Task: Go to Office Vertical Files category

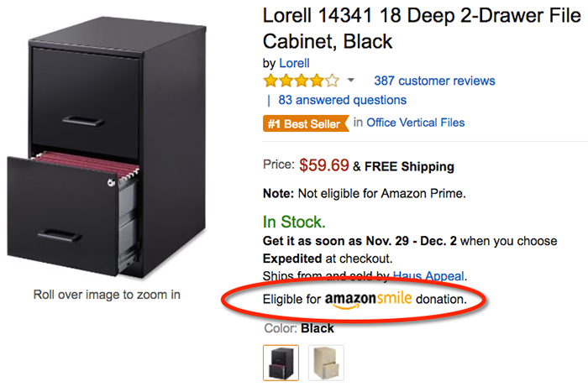Action: pyautogui.click(x=415, y=123)
